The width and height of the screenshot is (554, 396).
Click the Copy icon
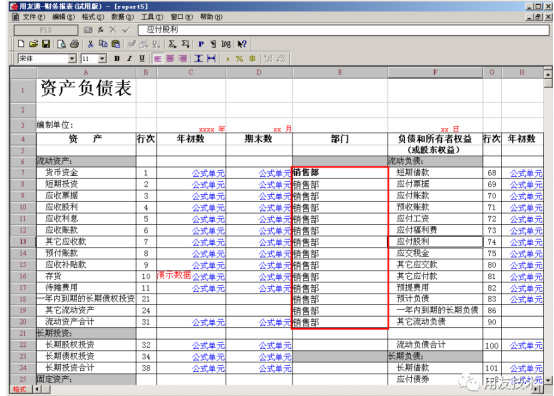[103, 44]
